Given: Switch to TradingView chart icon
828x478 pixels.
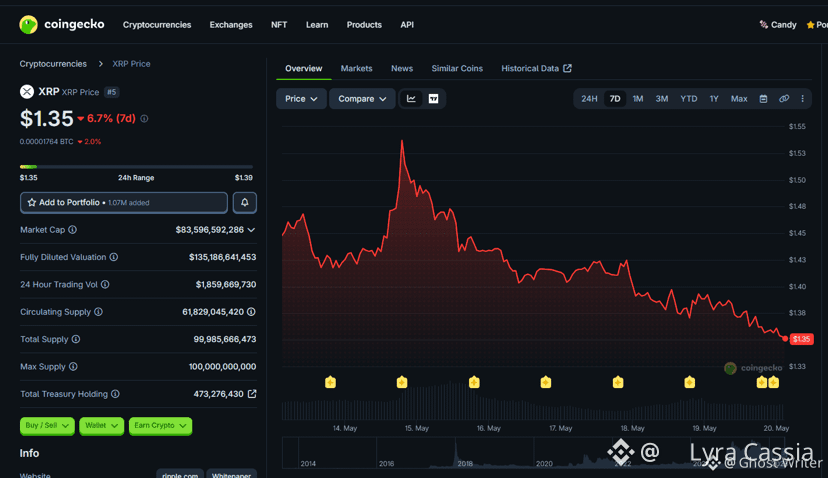Looking at the screenshot, I should (x=433, y=99).
